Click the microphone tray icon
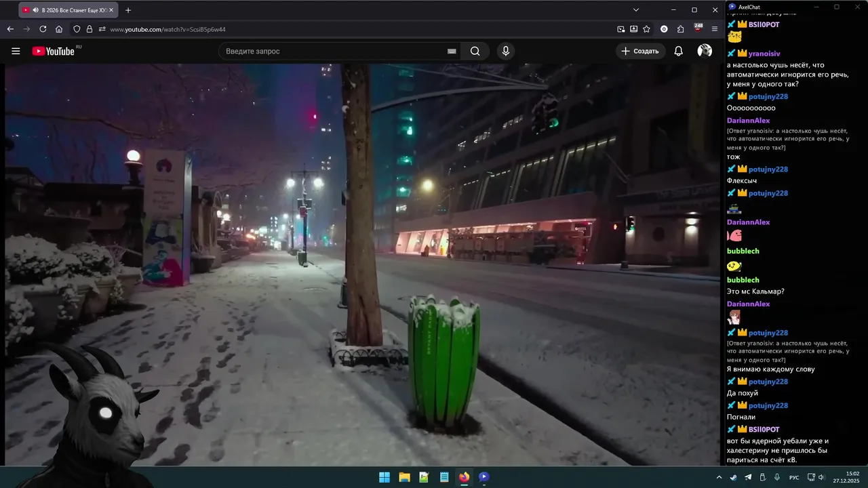Viewport: 868px width, 488px height. coord(777,477)
